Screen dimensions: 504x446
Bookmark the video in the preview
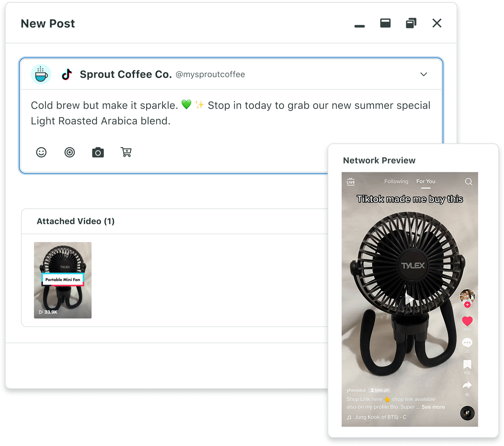click(467, 364)
